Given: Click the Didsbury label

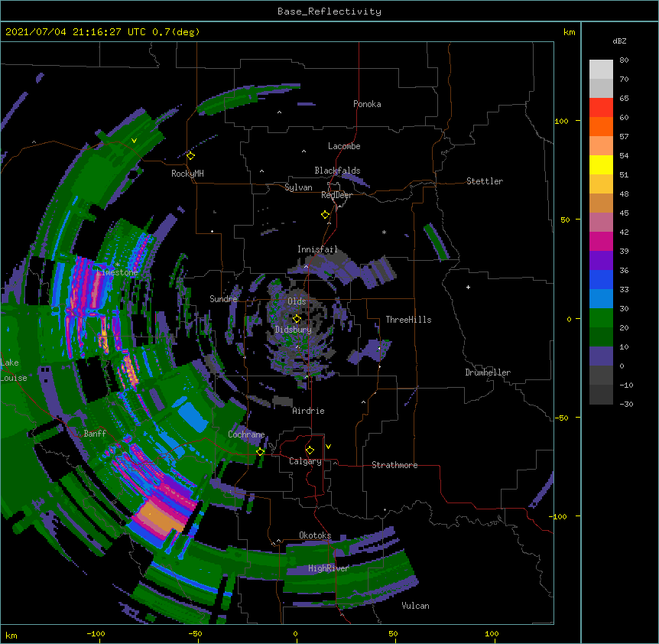Looking at the screenshot, I should pyautogui.click(x=294, y=330).
